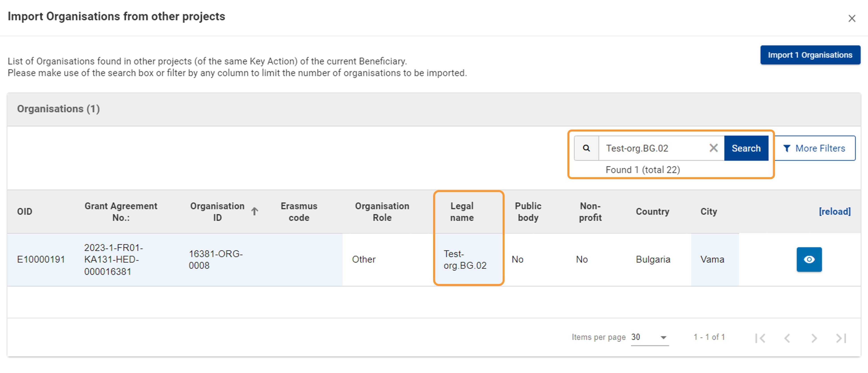This screenshot has height=373, width=868.
Task: Sort by OID column header
Action: click(x=24, y=211)
